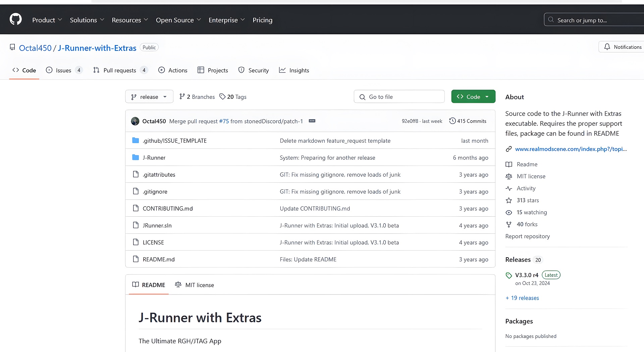
Task: Open www.realmodscene.com link
Action: click(x=571, y=149)
